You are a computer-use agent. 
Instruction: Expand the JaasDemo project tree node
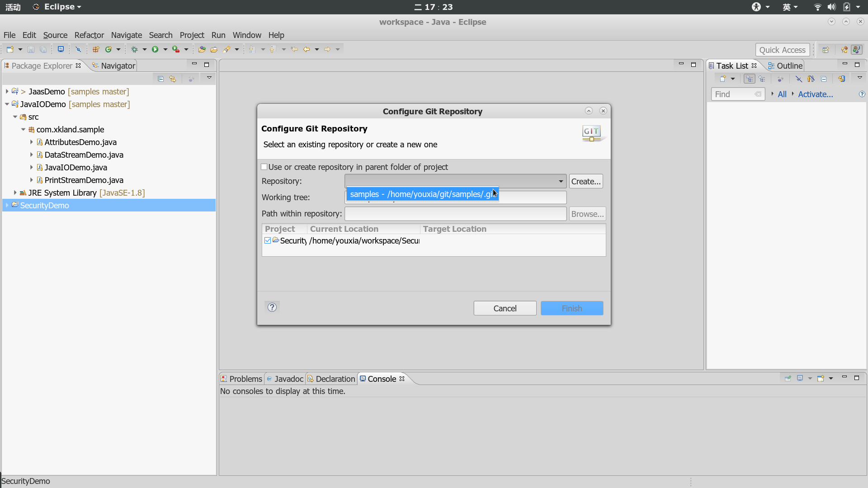click(x=7, y=91)
